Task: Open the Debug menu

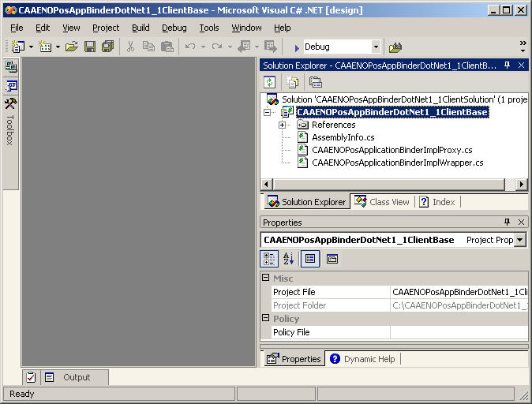Action: click(x=174, y=28)
